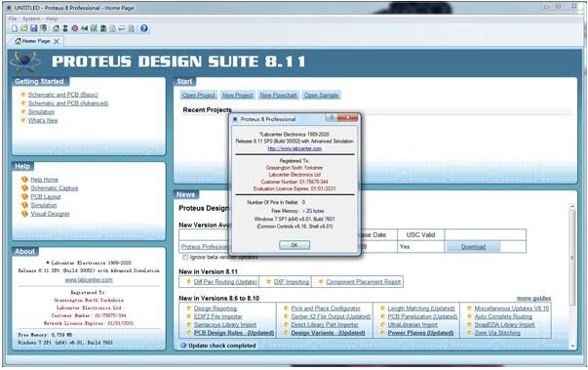Open Pick and Place Configurator link
The image size is (588, 370).
coord(326,308)
